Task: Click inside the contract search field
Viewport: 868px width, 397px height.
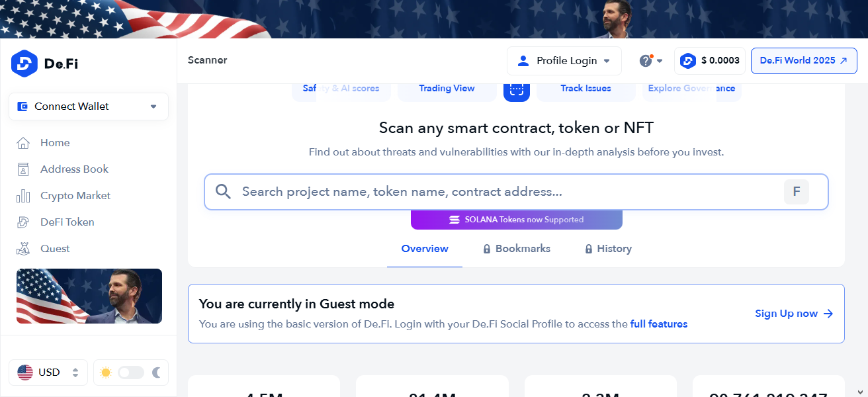Action: coord(463,191)
